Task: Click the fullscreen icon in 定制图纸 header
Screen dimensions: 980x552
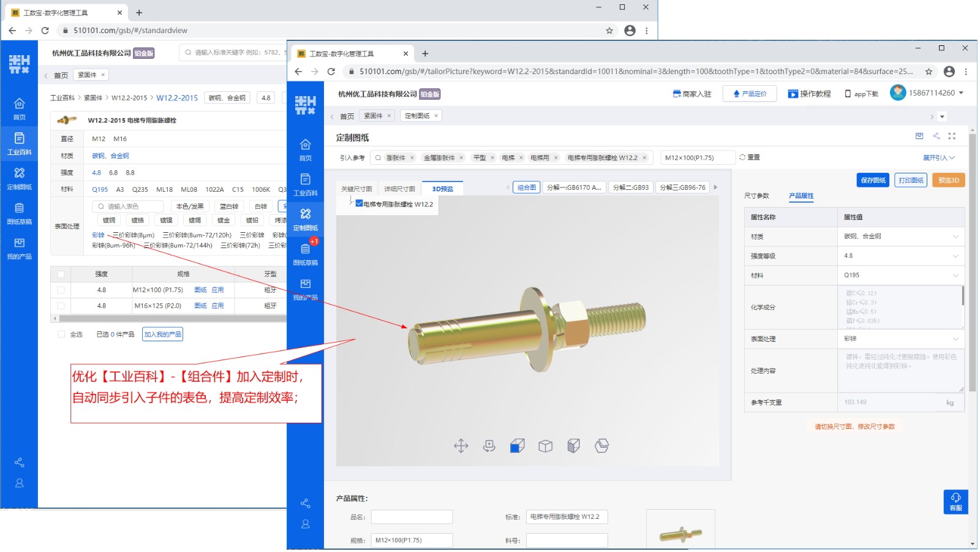Action: (952, 136)
